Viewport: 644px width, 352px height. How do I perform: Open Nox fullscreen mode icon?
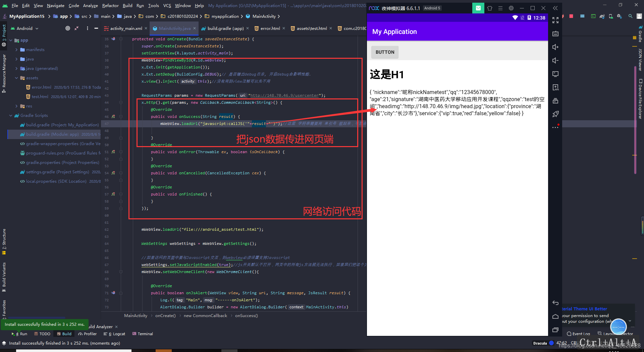tap(555, 20)
